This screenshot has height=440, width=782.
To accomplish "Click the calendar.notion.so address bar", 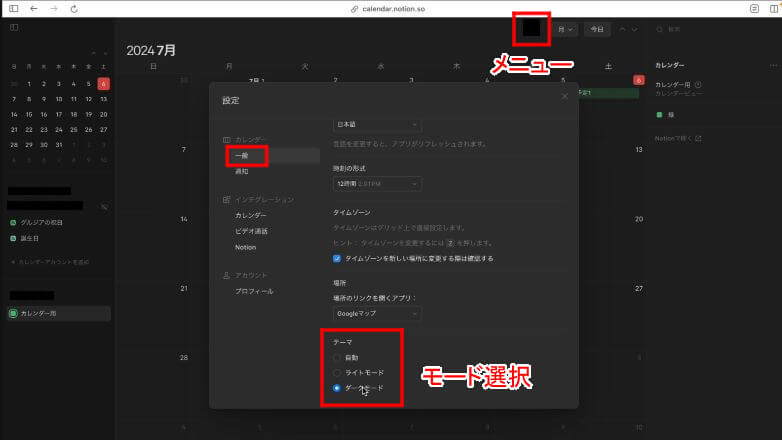I will 389,9.
